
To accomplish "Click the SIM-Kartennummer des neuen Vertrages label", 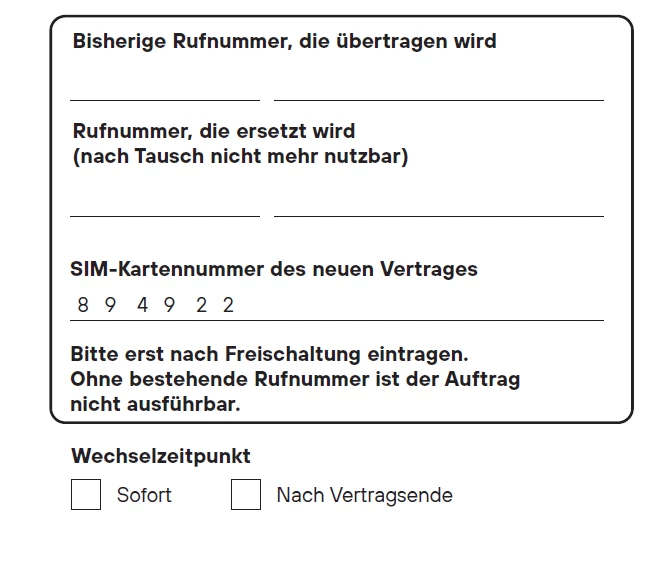I will click(274, 269).
